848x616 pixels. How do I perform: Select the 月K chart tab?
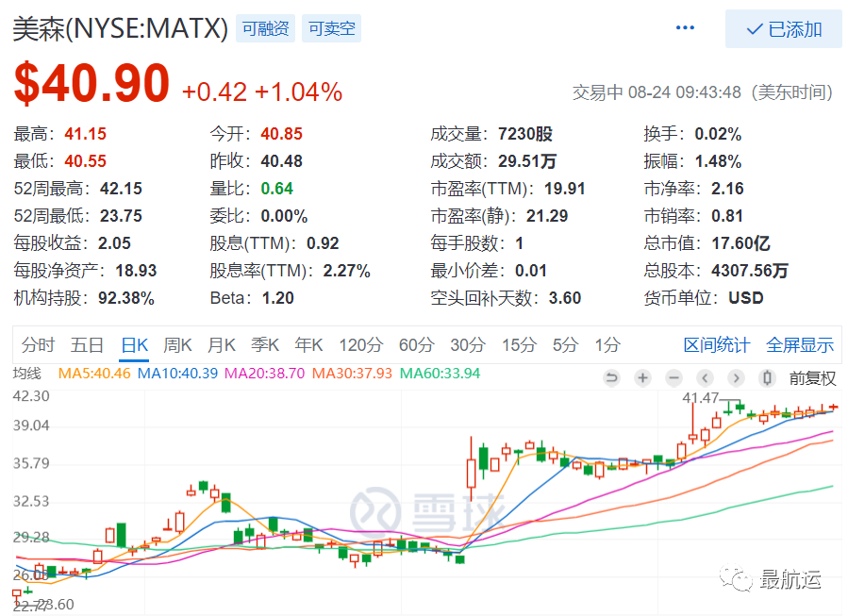pyautogui.click(x=221, y=344)
